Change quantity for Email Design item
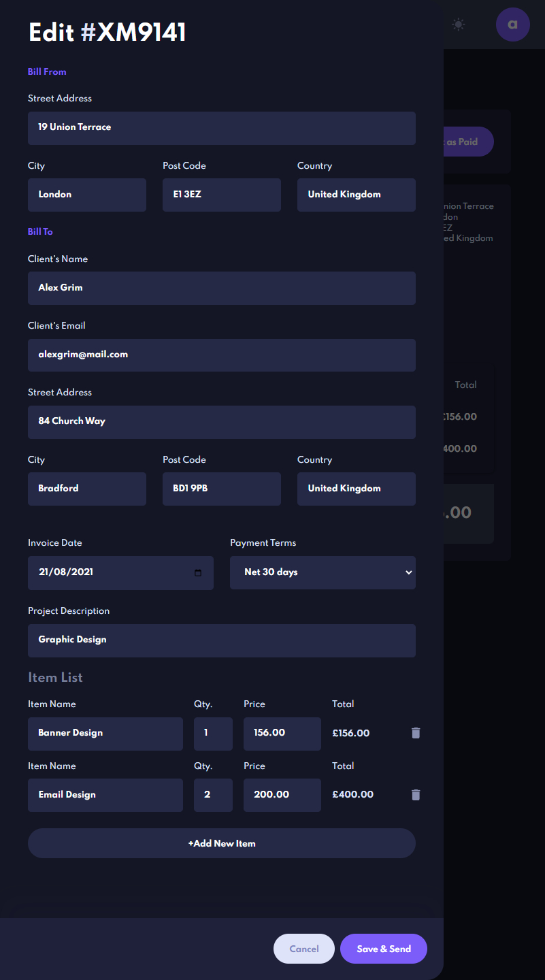 (213, 795)
